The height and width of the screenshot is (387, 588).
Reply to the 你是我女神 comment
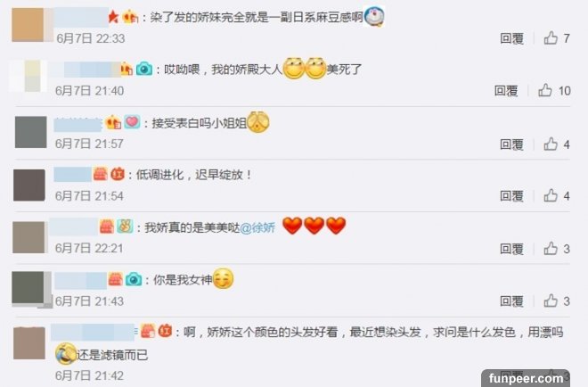click(511, 301)
